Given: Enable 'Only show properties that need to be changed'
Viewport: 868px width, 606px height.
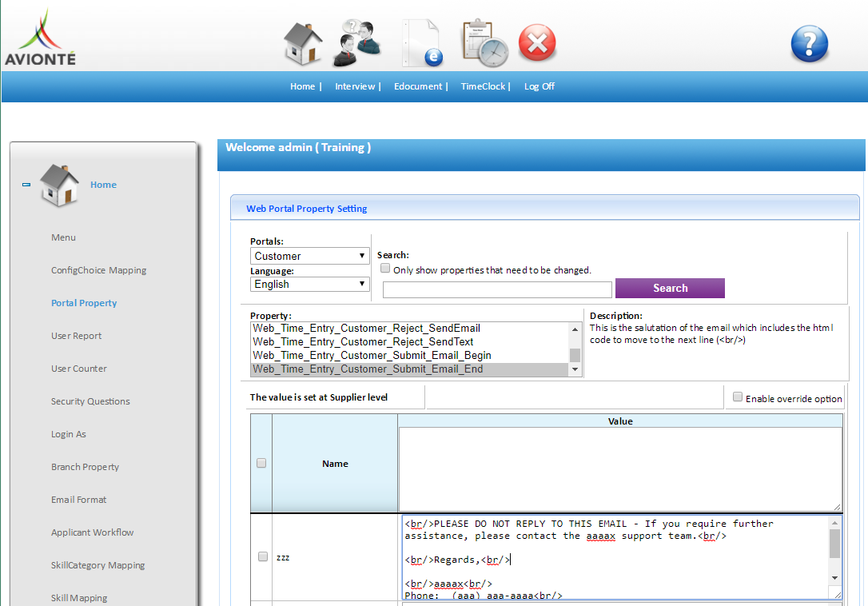Looking at the screenshot, I should (x=385, y=269).
